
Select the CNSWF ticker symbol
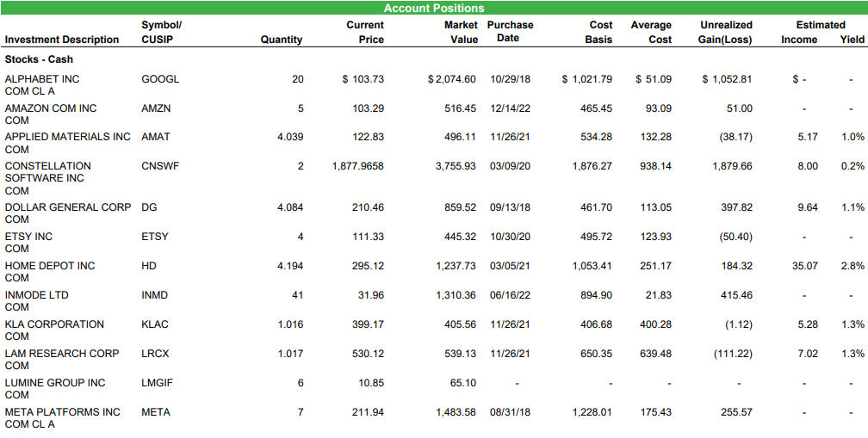(160, 166)
